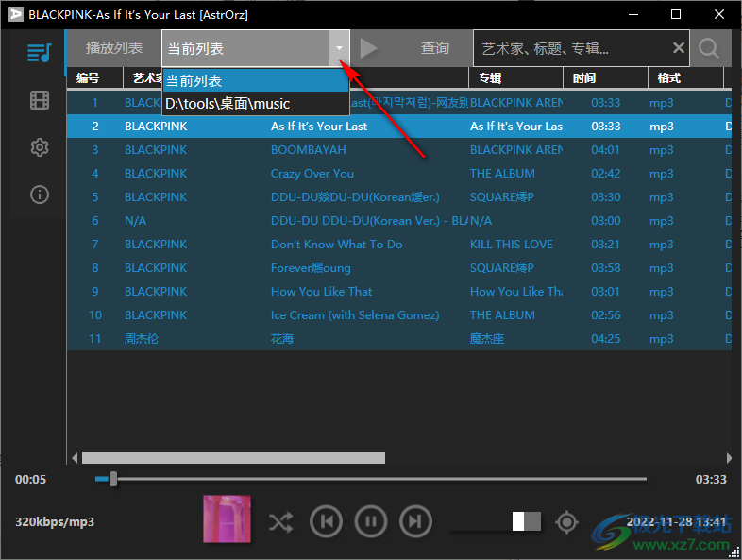Viewport: 742px width, 560px height.
Task: Select the As If It's Your Last title
Action: (319, 127)
